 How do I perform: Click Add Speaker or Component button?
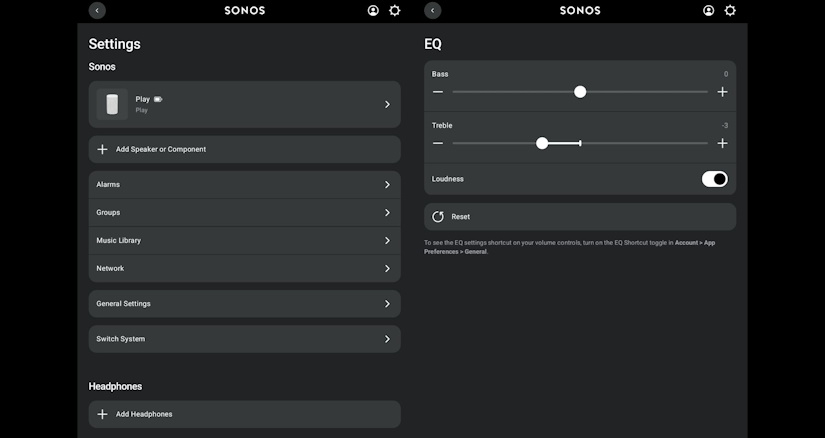[245, 150]
